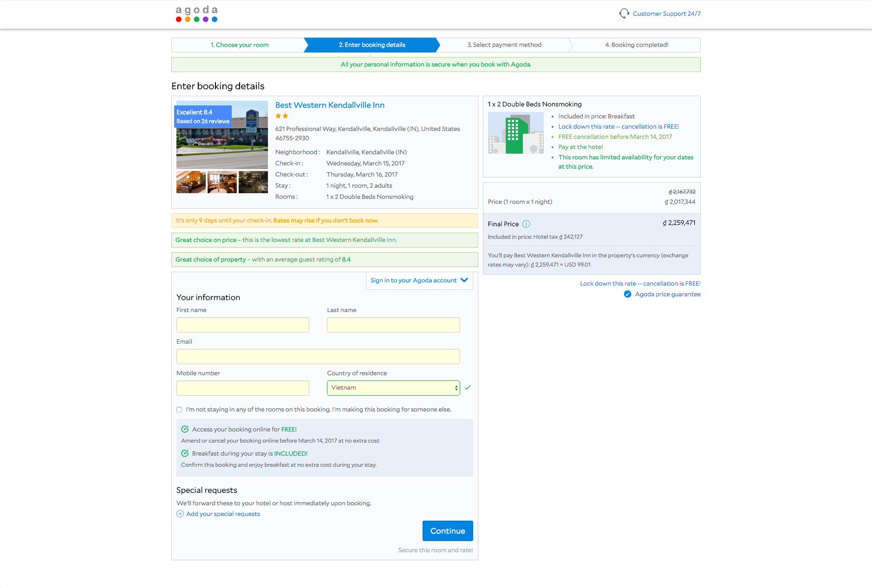The height and width of the screenshot is (588, 872).
Task: Expand Sign in to your Agoda account
Action: [x=419, y=281]
